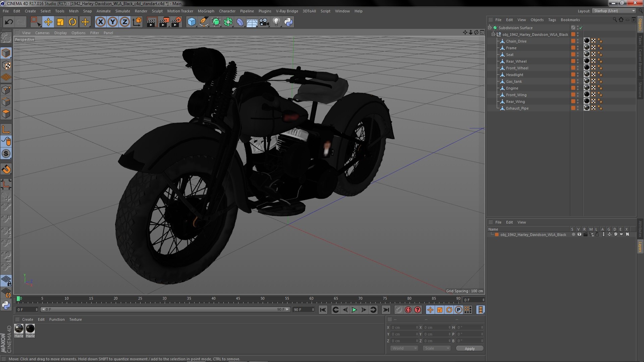The height and width of the screenshot is (362, 644).
Task: Select the spline Pen tool
Action: (x=204, y=22)
